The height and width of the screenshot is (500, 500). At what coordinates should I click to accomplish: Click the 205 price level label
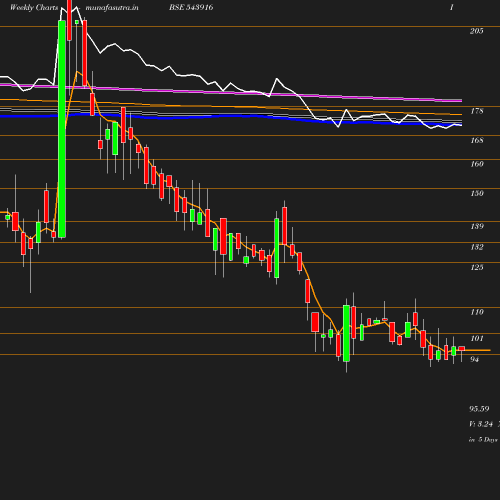(476, 31)
